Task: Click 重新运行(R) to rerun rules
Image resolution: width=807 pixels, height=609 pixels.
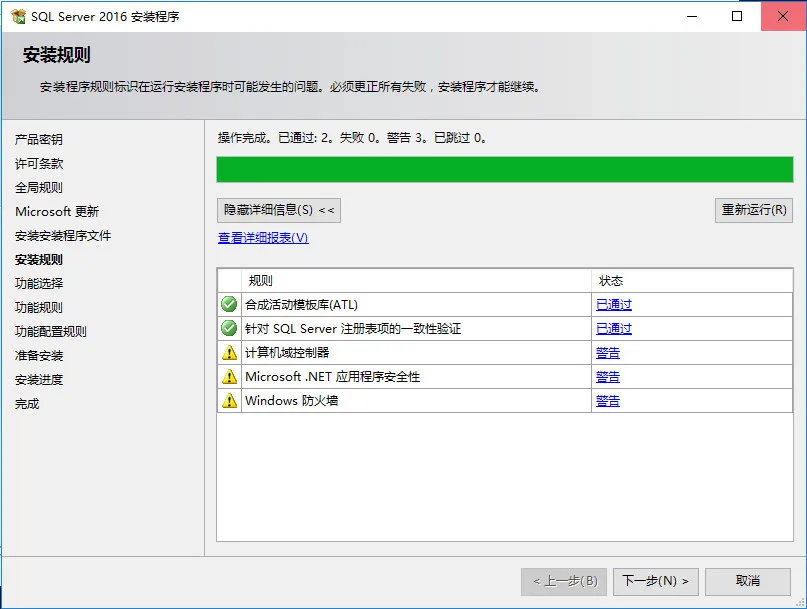Action: point(754,210)
